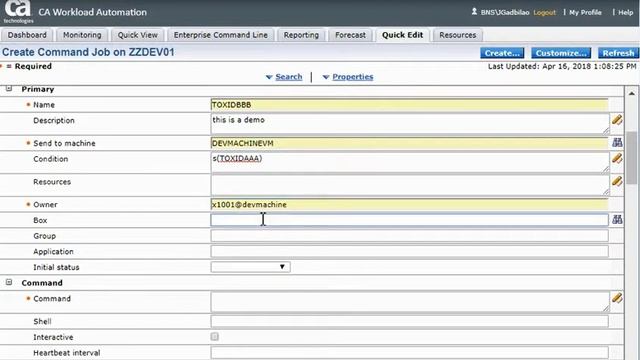Click the Command text area
This screenshot has height=360, width=640.
(x=410, y=302)
